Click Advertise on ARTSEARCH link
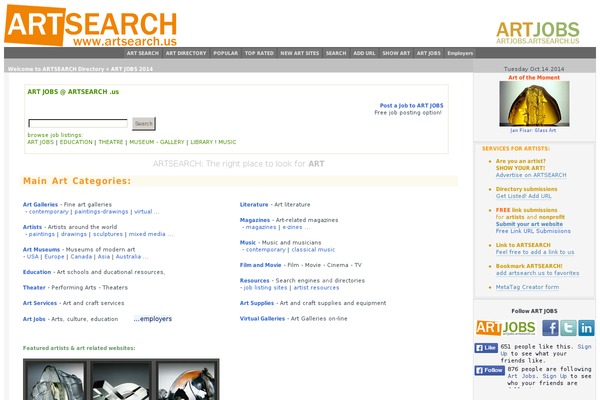Image resolution: width=600 pixels, height=400 pixels. pos(531,175)
